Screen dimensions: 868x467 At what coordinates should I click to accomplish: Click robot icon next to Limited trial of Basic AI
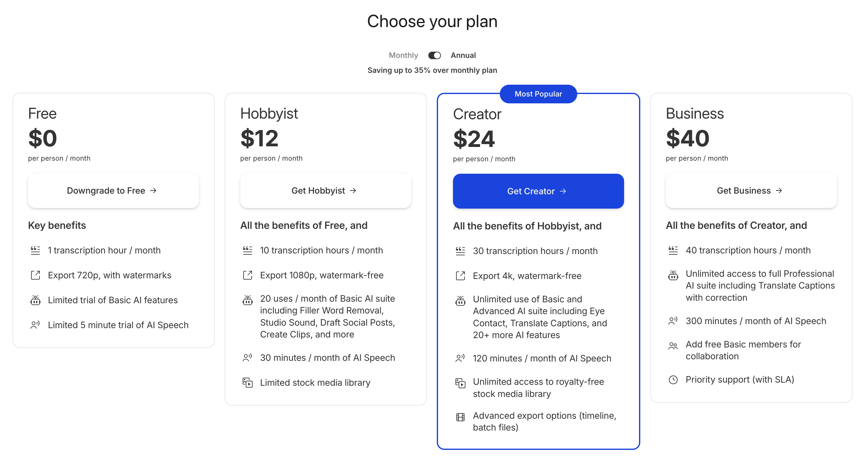[x=35, y=300]
